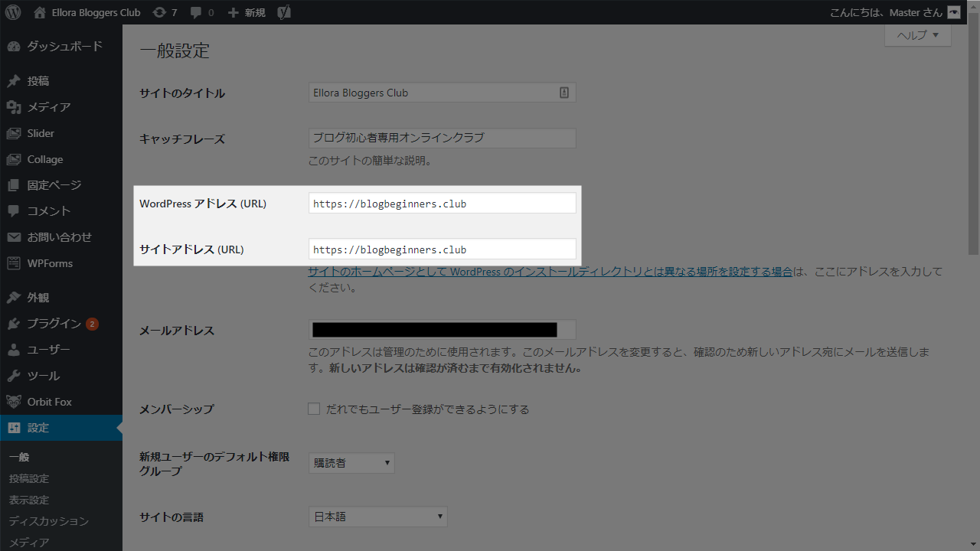Click the Slider icon in sidebar

pyautogui.click(x=14, y=133)
